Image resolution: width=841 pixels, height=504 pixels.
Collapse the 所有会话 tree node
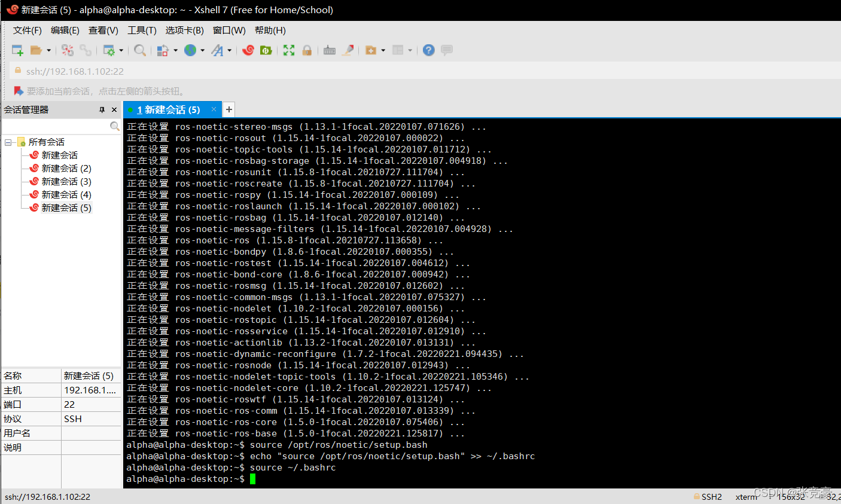click(8, 142)
